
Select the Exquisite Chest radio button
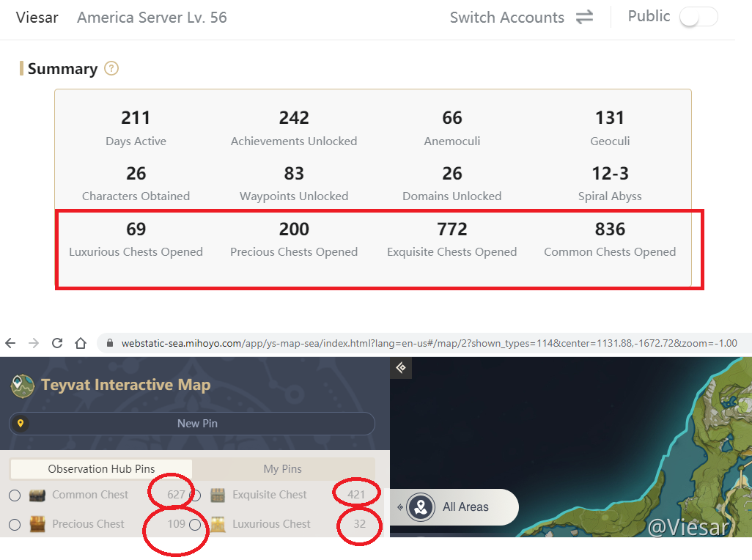195,495
